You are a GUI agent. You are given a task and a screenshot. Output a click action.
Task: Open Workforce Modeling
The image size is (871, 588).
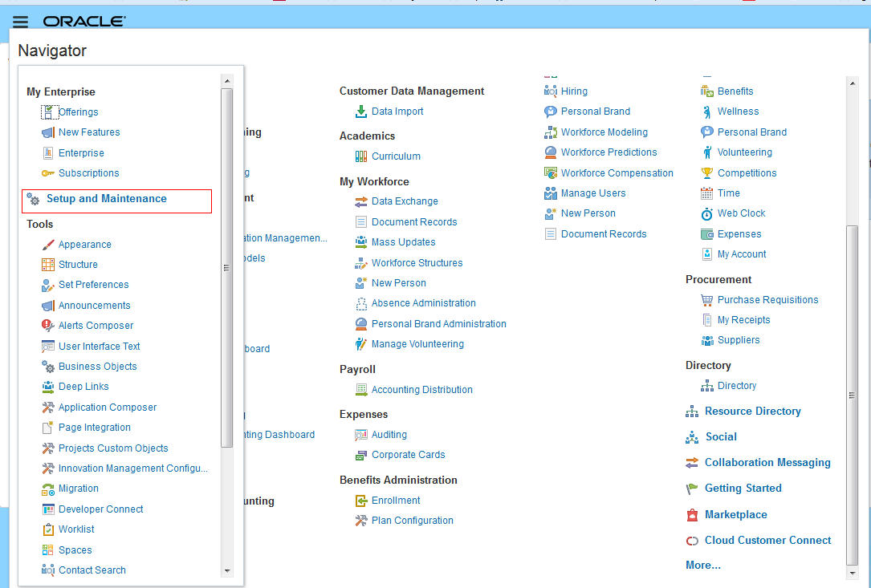pos(604,132)
